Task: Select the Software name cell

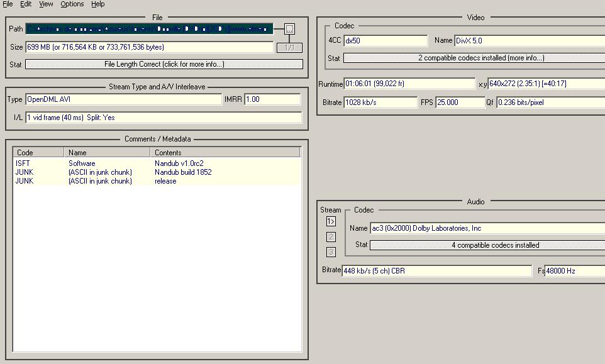Action: pos(82,163)
